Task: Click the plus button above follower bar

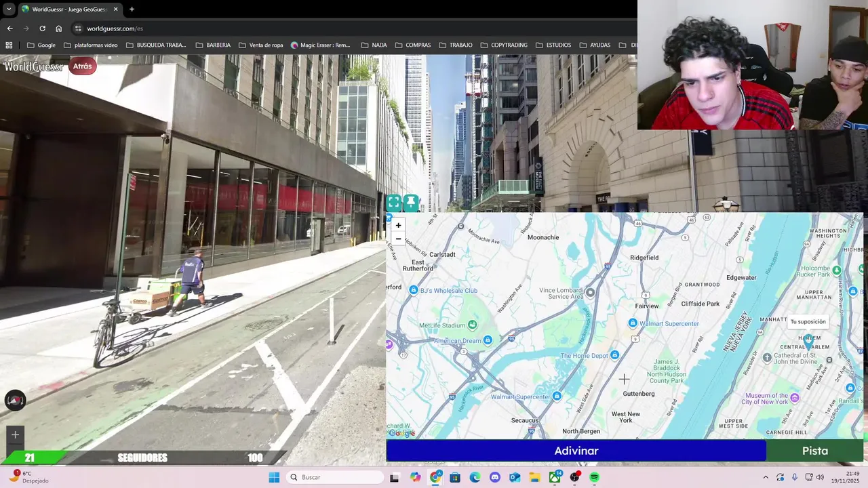Action: point(15,435)
